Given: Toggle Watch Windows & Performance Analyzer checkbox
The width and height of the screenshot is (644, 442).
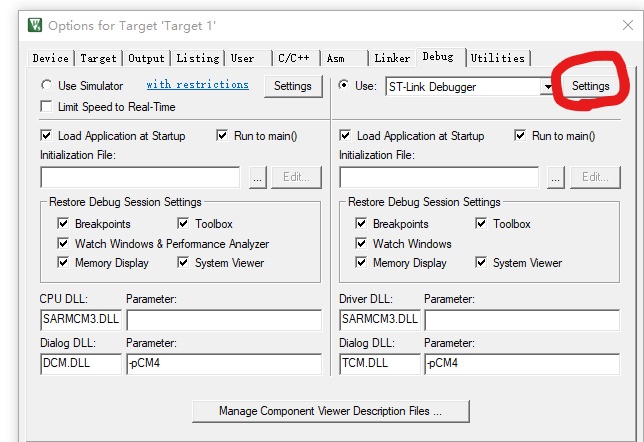Looking at the screenshot, I should coord(63,243).
